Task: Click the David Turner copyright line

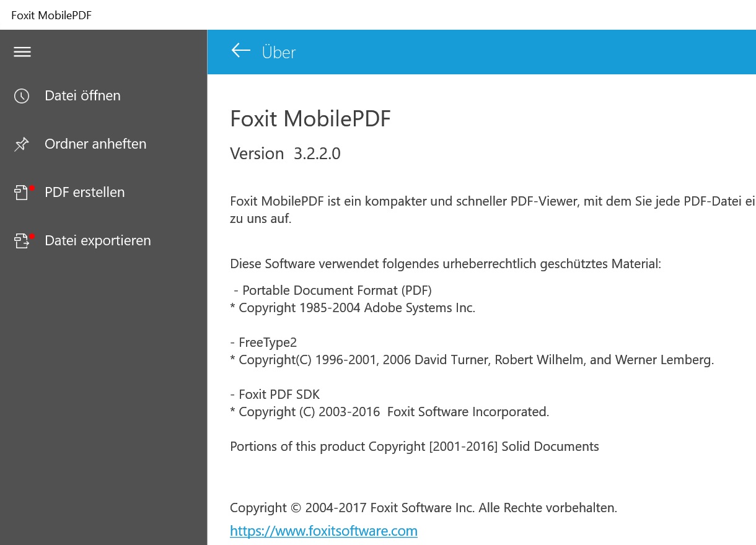Action: (472, 359)
